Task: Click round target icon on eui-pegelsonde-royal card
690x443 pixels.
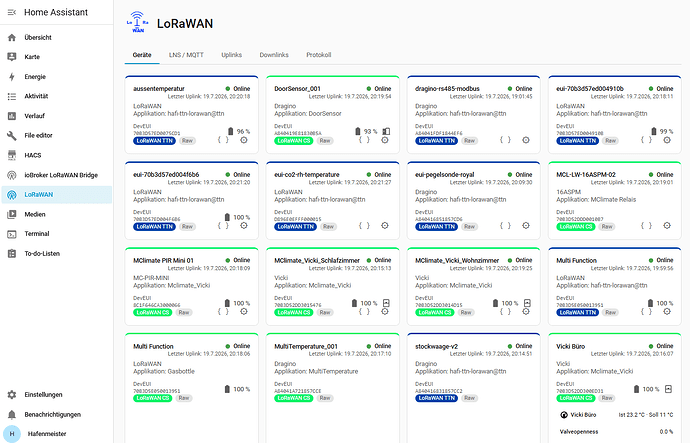Action: tap(526, 226)
